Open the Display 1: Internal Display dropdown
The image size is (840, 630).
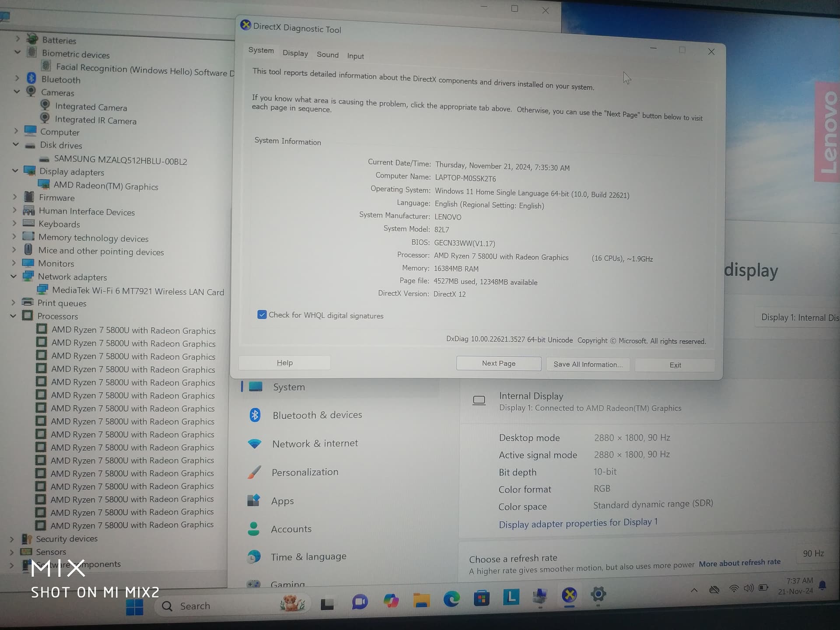797,318
